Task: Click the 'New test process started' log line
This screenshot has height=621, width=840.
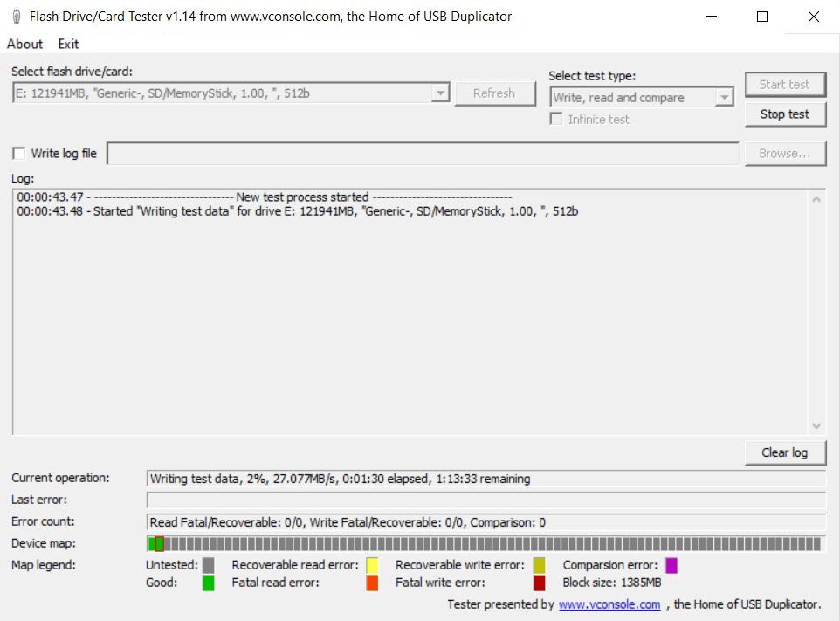Action: click(x=264, y=197)
